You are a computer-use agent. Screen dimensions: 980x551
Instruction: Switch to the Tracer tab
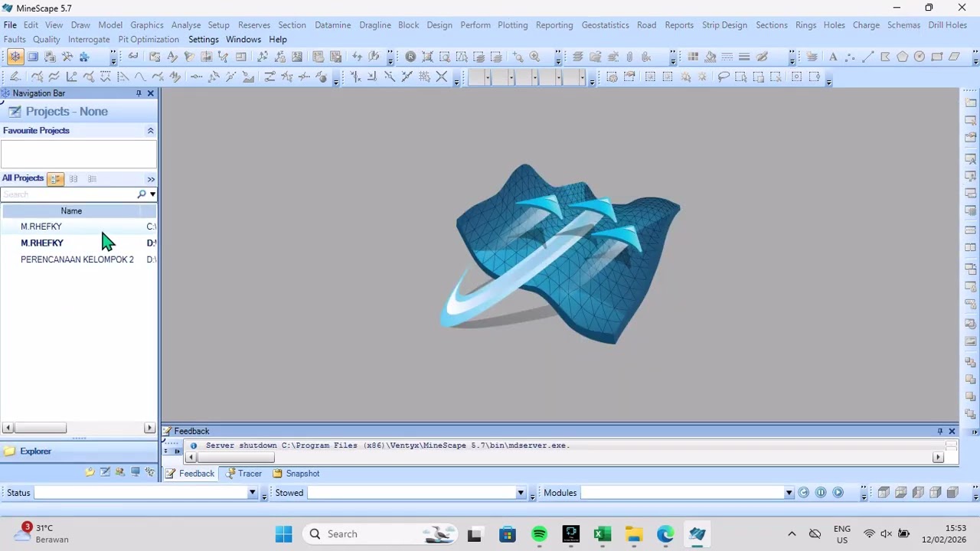(x=243, y=474)
